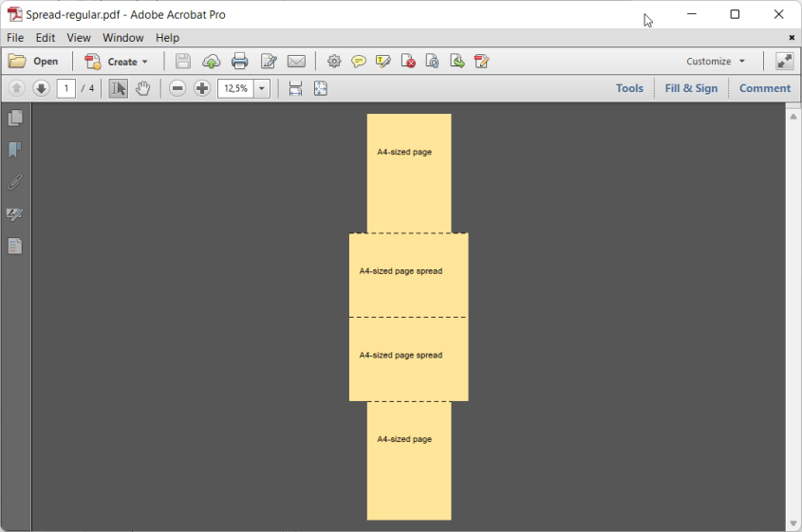Open the edit text and images icon
The image size is (802, 532).
click(x=269, y=62)
